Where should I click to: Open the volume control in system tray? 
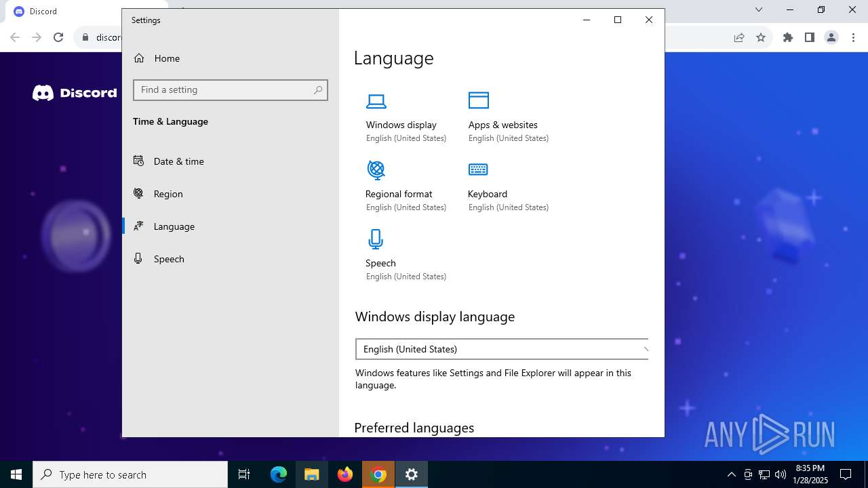(x=781, y=474)
